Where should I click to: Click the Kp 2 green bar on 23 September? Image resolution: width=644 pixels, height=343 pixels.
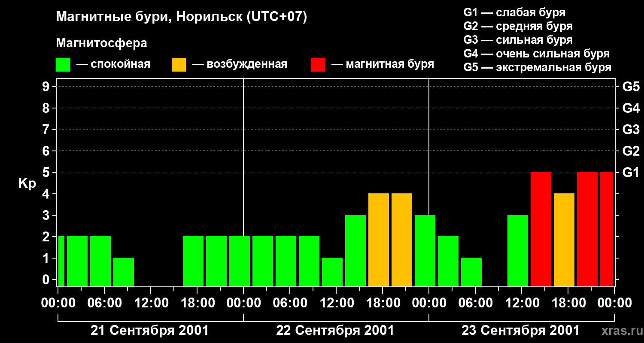click(448, 261)
